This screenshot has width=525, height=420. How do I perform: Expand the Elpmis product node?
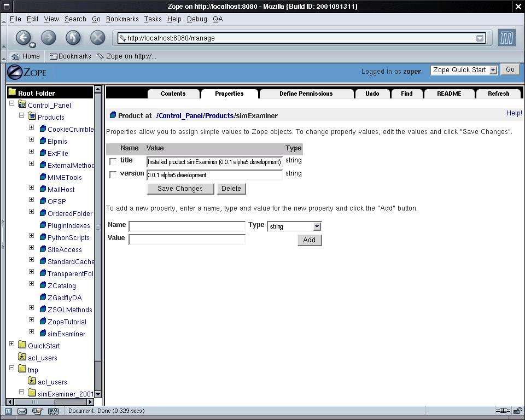tap(32, 139)
